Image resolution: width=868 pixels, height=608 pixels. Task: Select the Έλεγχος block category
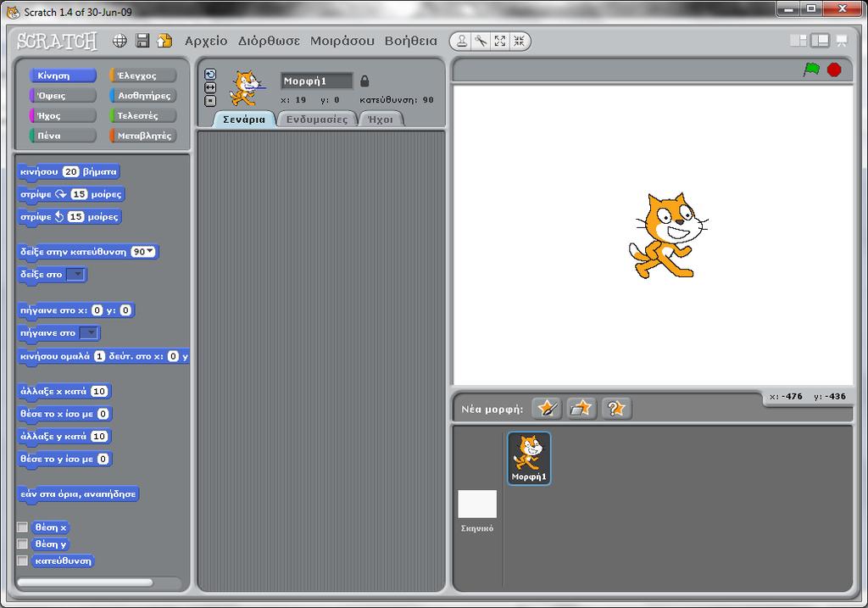click(x=142, y=75)
